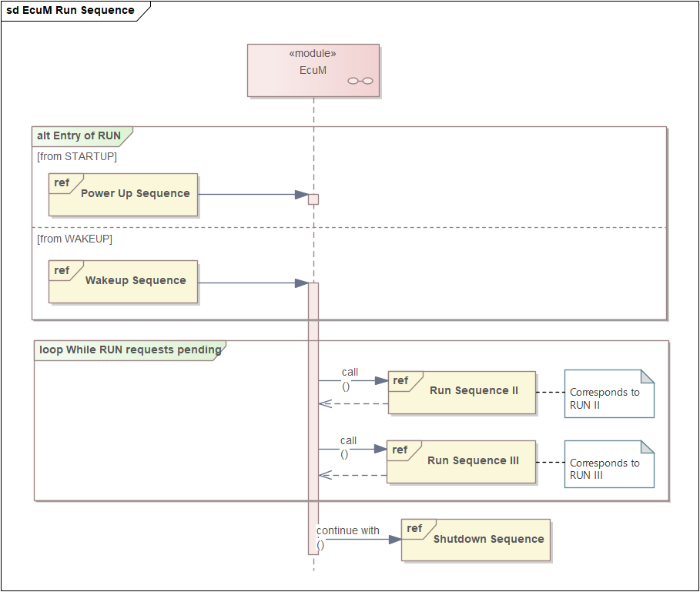Click the folded corner of RUN II note
Image resolution: width=700 pixels, height=592 pixels.
coord(648,376)
